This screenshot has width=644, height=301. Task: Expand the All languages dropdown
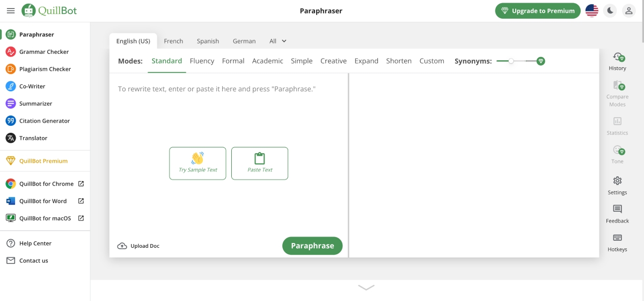278,41
